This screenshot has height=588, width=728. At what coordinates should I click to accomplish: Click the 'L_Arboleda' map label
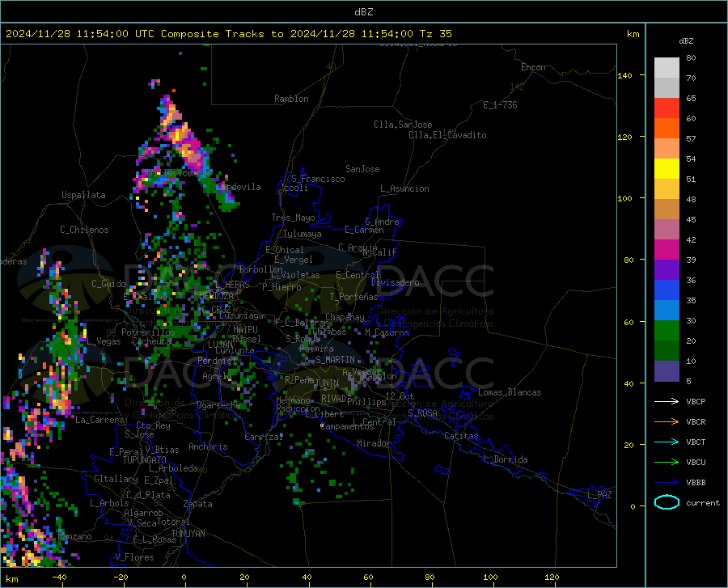(173, 468)
